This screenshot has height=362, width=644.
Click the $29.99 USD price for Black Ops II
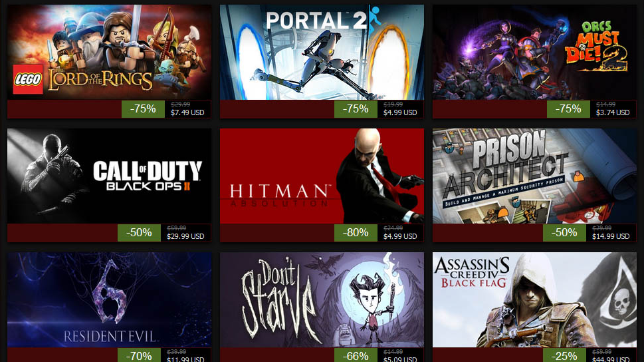[x=185, y=236]
